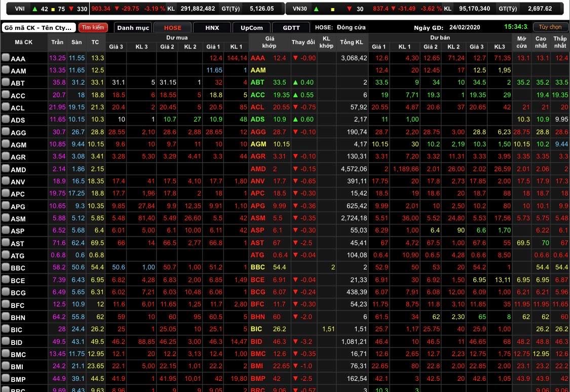Click BHN ticker in left column
570x392 pixels.
[18, 318]
